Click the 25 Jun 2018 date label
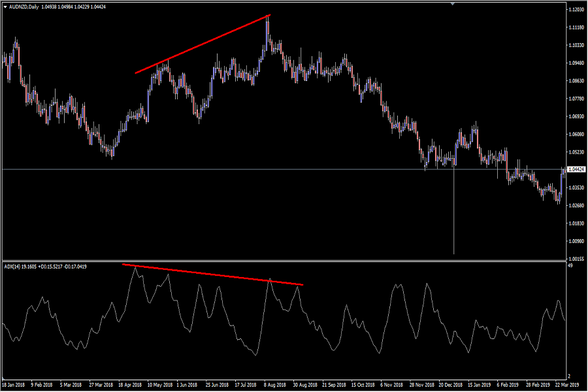 click(217, 385)
